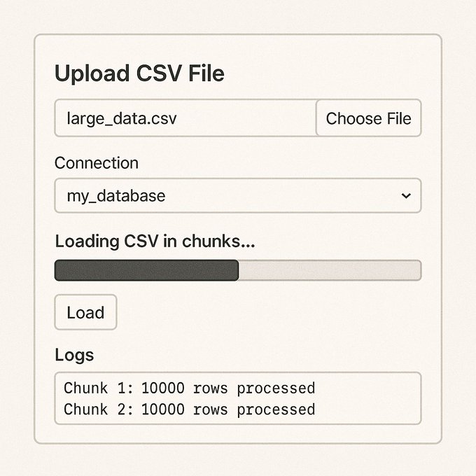Screen dimensions: 476x476
Task: Click the word processed in Chunk 2 line
Action: [x=276, y=409]
